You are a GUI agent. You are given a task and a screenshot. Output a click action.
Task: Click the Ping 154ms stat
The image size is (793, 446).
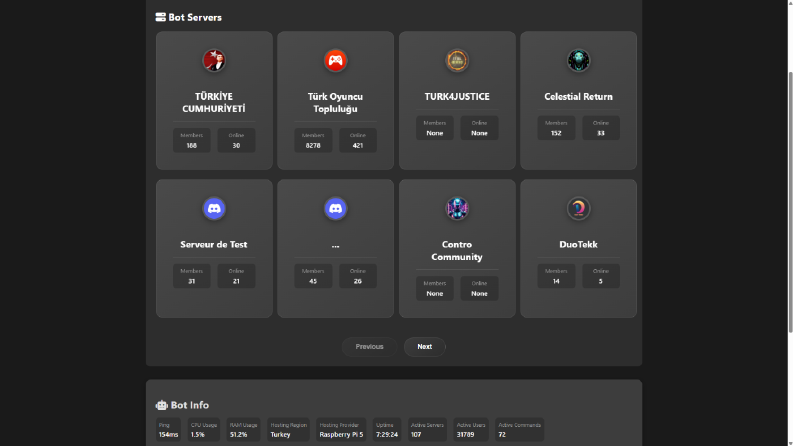click(168, 430)
